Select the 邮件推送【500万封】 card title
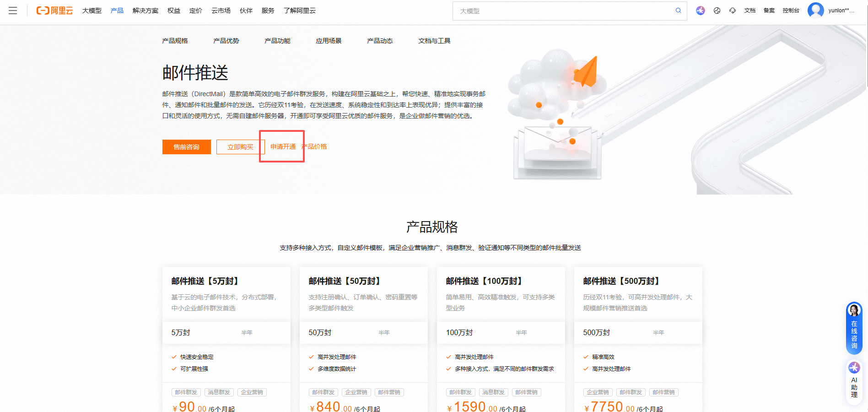Viewport: 868px width, 412px height. [x=622, y=281]
